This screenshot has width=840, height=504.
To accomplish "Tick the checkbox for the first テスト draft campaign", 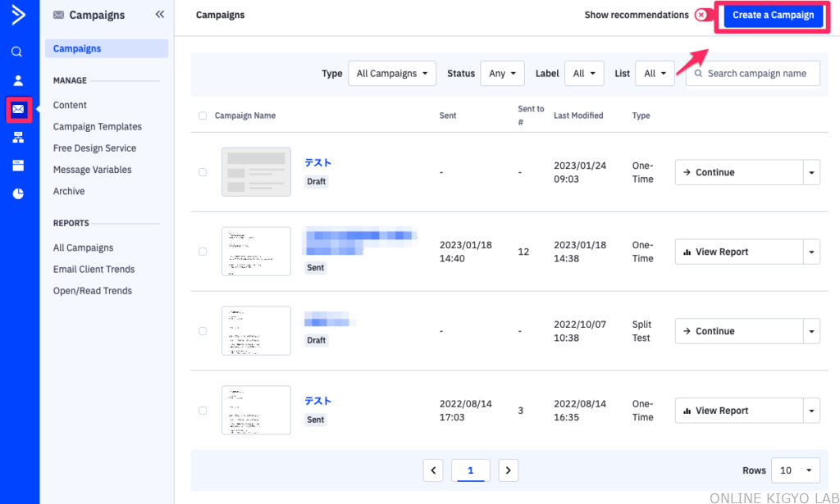I will pyautogui.click(x=203, y=172).
